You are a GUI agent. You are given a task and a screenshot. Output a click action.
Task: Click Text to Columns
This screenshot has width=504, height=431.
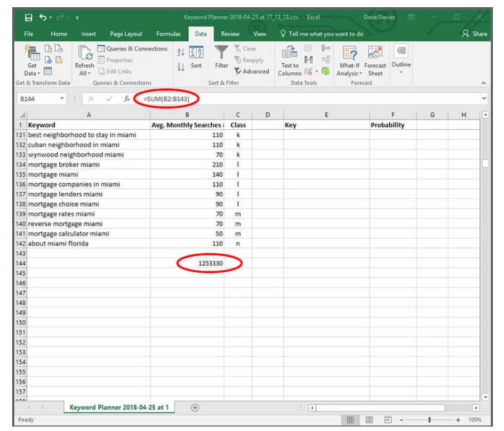click(x=289, y=60)
